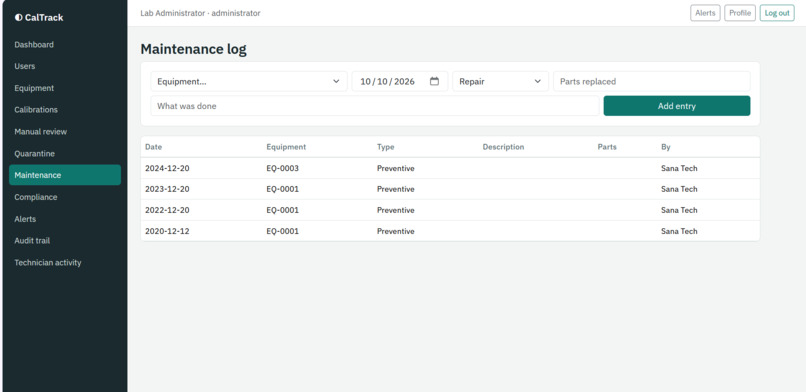This screenshot has width=806, height=392.
Task: Expand the Equipment selection dropdown
Action: [x=249, y=81]
